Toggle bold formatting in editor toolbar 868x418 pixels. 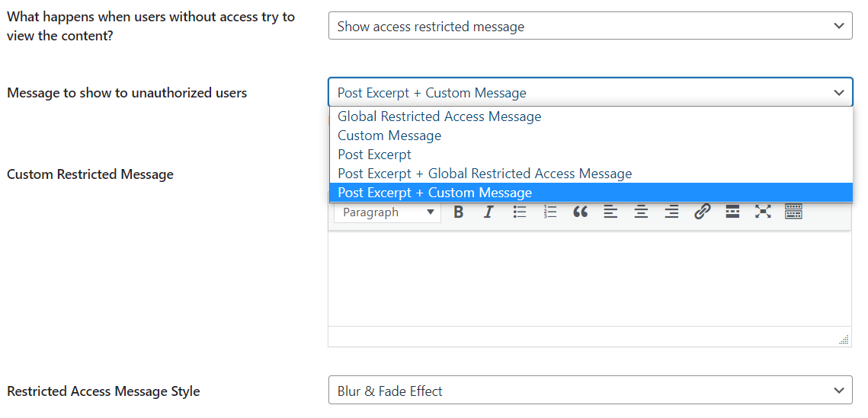(x=458, y=212)
